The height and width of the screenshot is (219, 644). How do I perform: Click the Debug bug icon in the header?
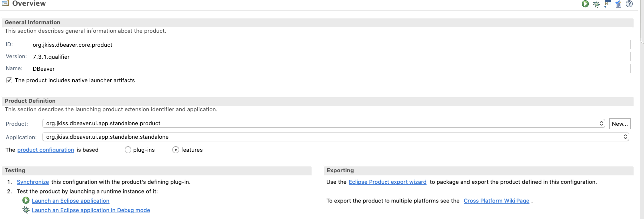[x=596, y=4]
